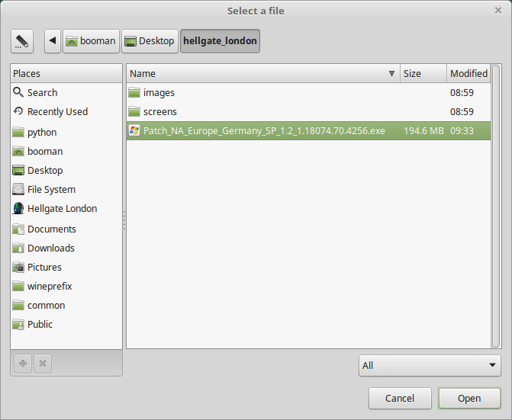Select hellgate_london path bar button
Image resolution: width=512 pixels, height=420 pixels.
[220, 41]
